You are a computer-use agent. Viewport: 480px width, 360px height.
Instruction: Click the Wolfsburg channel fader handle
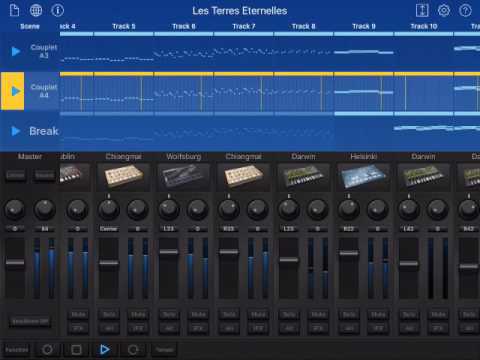(169, 252)
